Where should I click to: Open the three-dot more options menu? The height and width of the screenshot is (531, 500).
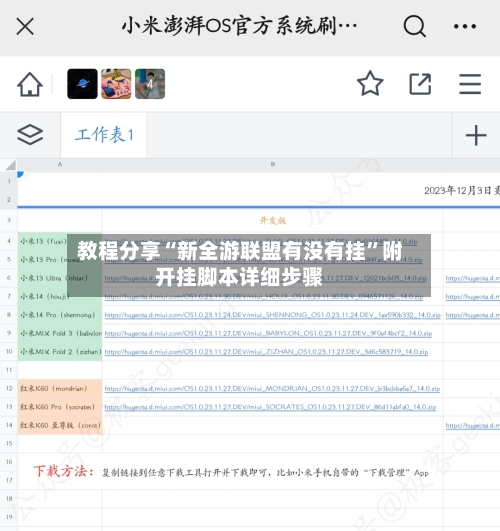[x=465, y=26]
